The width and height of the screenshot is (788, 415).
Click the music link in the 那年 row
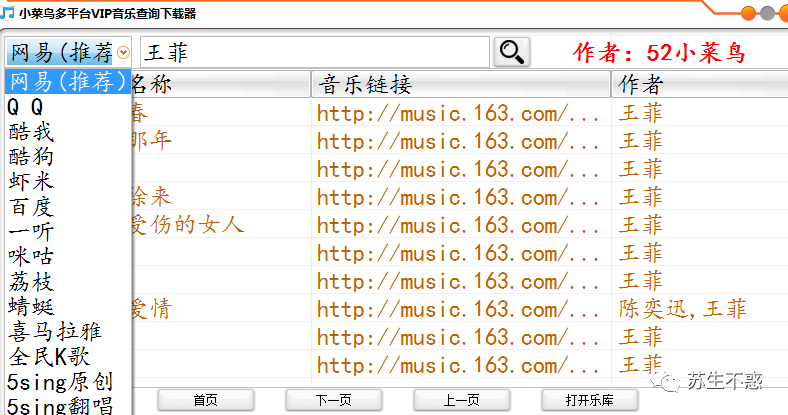pyautogui.click(x=457, y=141)
